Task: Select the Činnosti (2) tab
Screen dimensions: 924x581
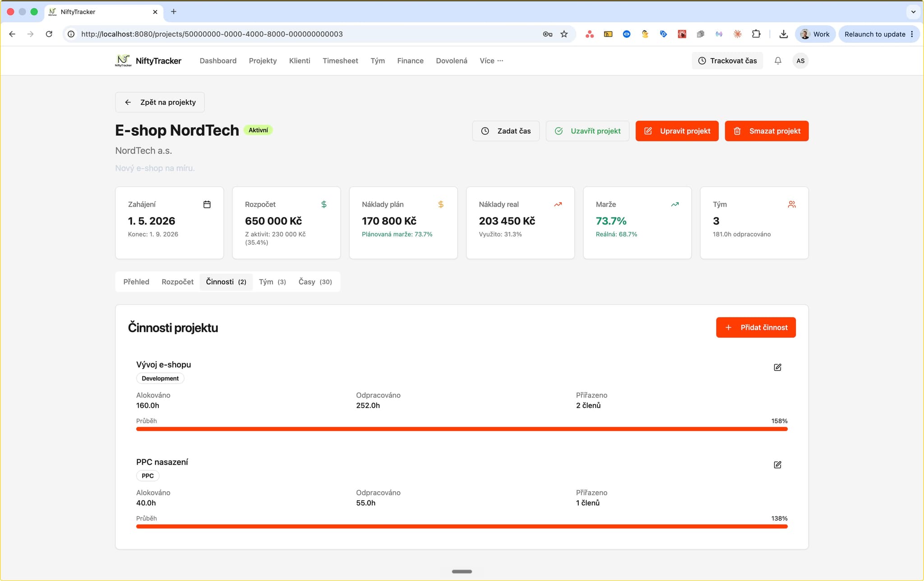Action: [226, 281]
